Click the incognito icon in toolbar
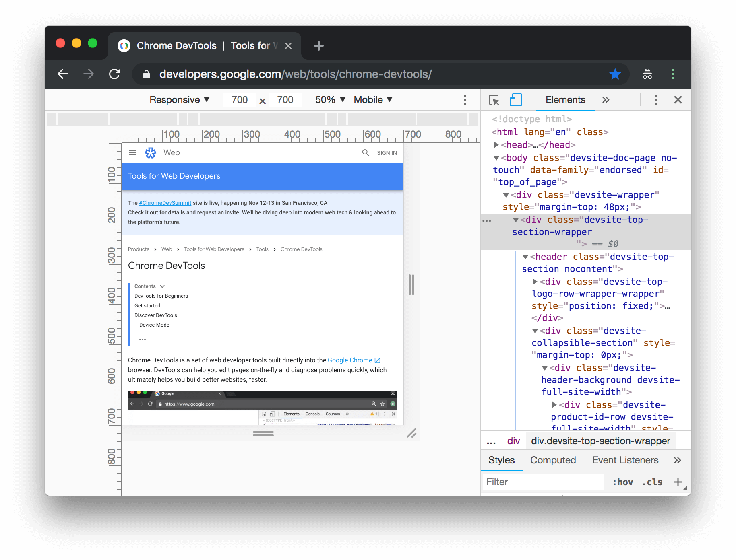 coord(647,74)
